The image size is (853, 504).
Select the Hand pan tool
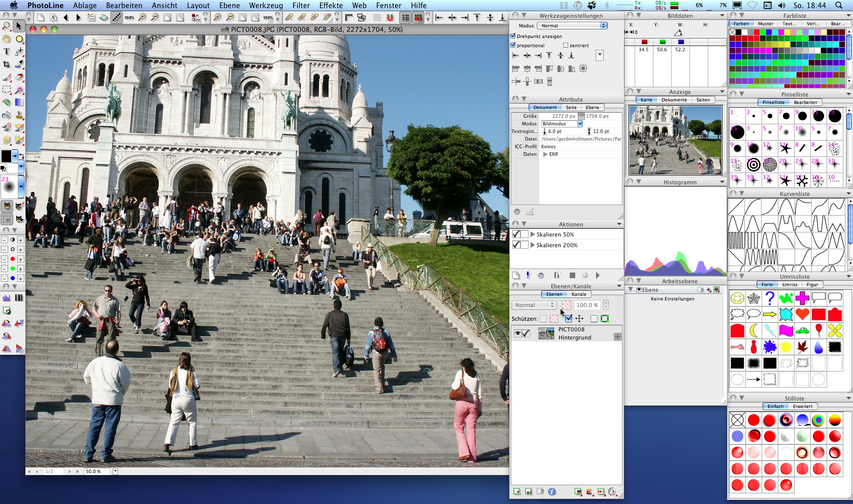(7, 39)
